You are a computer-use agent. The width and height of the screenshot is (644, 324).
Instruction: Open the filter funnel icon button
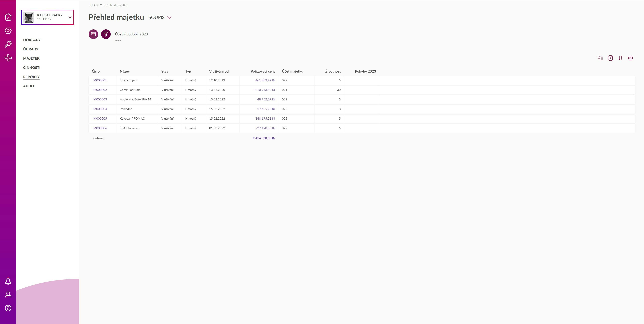tap(106, 34)
